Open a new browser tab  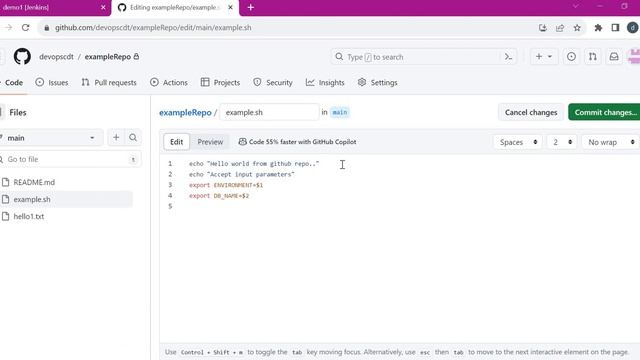(251, 7)
